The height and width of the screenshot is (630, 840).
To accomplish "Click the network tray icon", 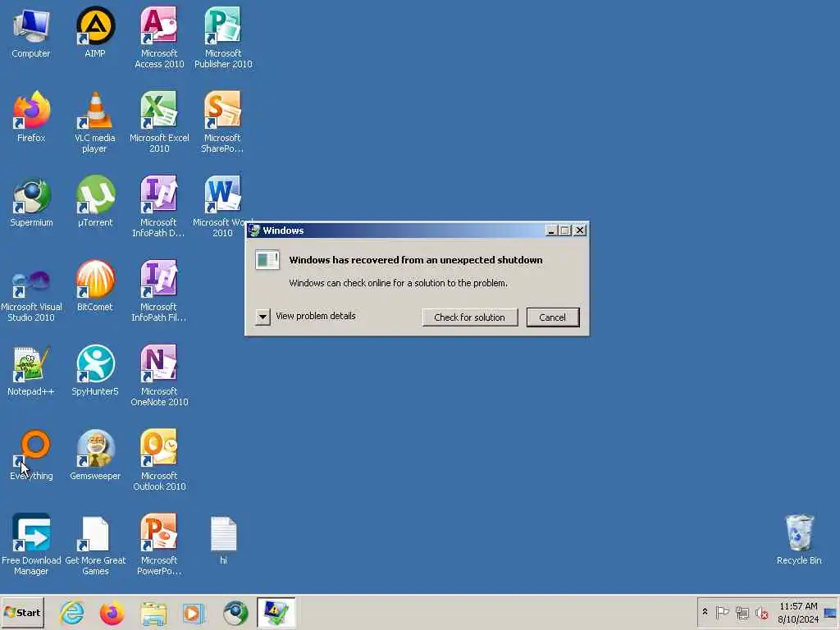I will [742, 613].
